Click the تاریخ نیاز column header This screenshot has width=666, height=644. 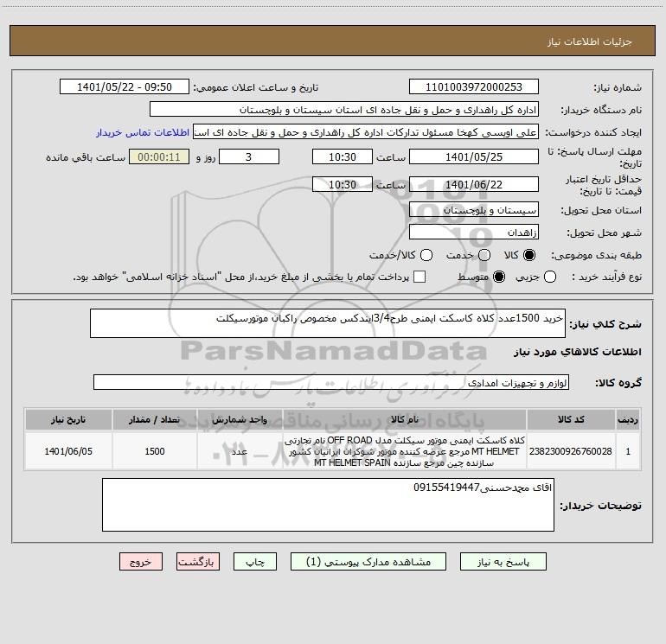point(68,419)
